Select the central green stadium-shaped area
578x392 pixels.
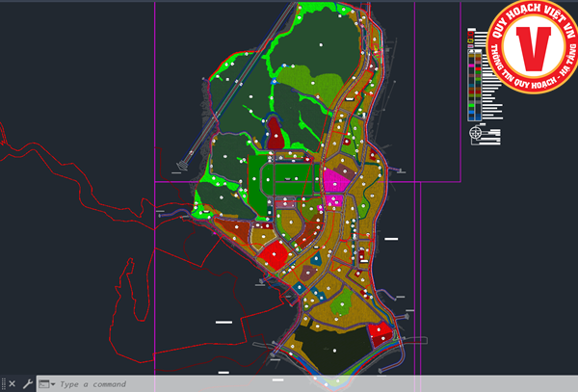click(287, 179)
